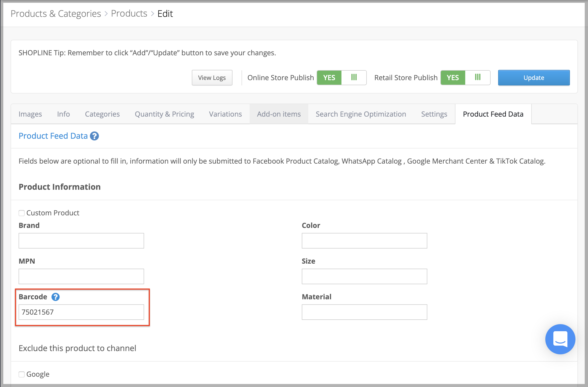Image resolution: width=588 pixels, height=387 pixels.
Task: Click the Barcode field containing 75021567
Action: point(81,312)
